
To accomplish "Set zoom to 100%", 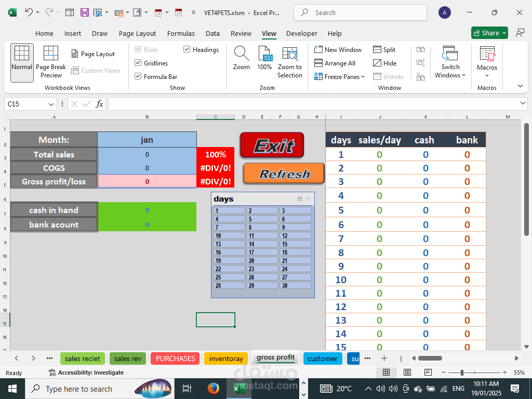I will [x=264, y=58].
